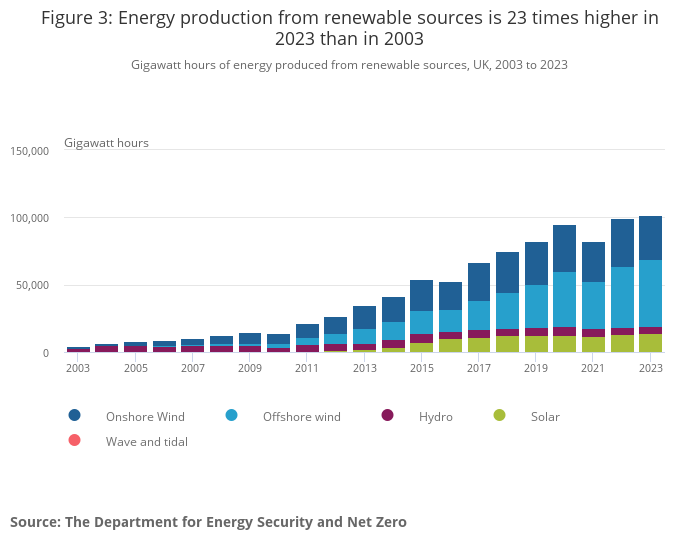
Task: Select the 2023 bar's onshore wind segment
Action: (650, 238)
